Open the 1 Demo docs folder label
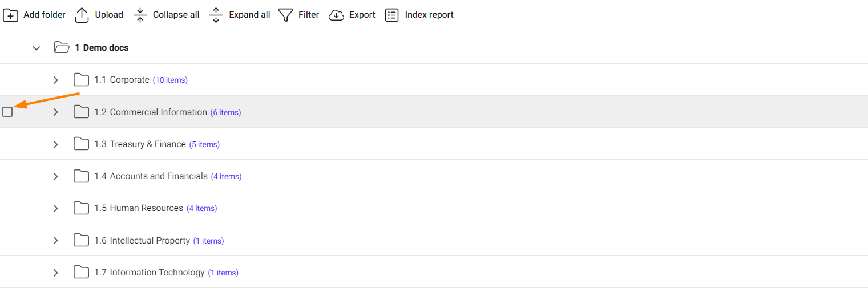Image resolution: width=868 pixels, height=288 pixels. pyautogui.click(x=102, y=48)
